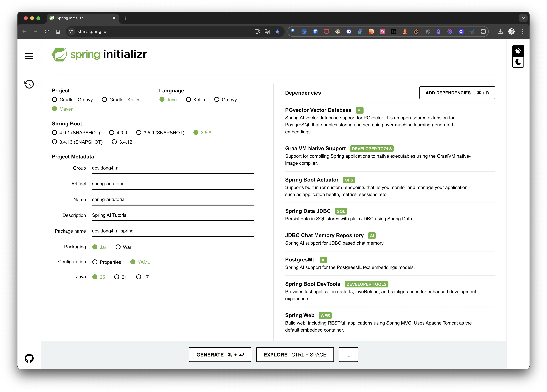Switch to the light theme via the sun icon
This screenshot has height=392, width=547.
[518, 51]
